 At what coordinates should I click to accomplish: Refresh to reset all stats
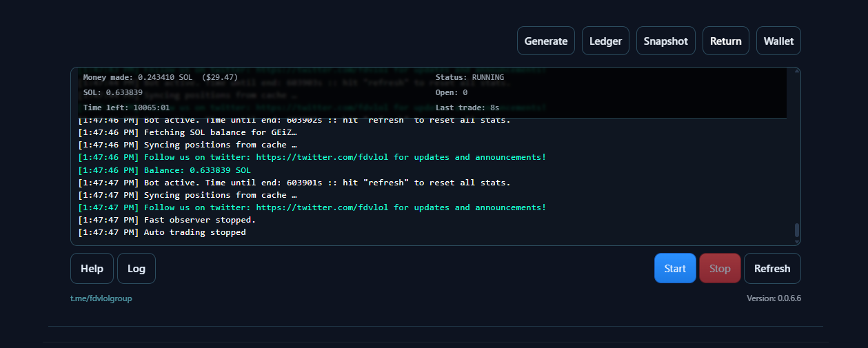tap(772, 269)
